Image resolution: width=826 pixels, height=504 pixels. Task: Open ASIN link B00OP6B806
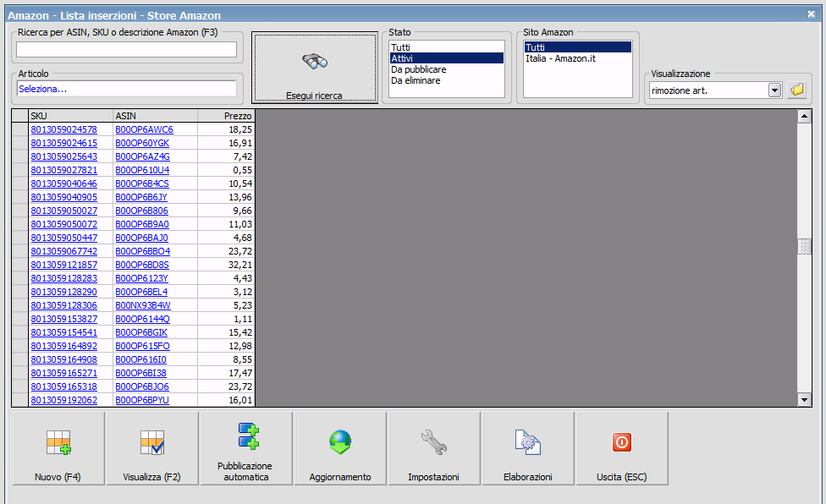click(x=141, y=211)
